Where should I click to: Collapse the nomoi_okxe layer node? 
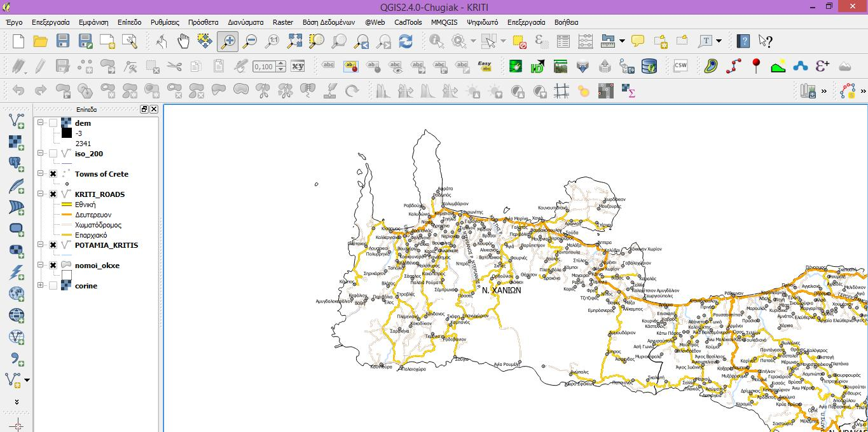click(41, 266)
